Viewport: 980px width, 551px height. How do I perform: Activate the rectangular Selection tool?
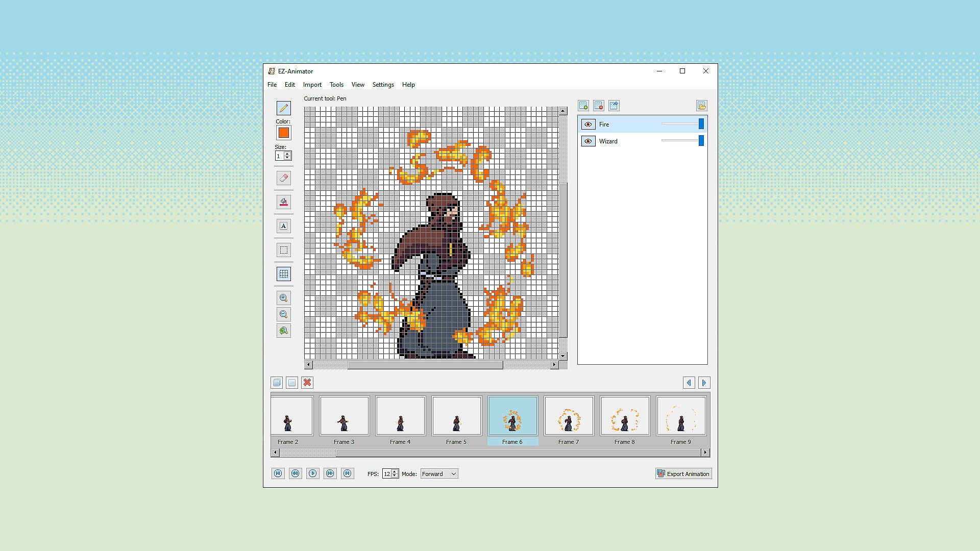click(x=284, y=250)
